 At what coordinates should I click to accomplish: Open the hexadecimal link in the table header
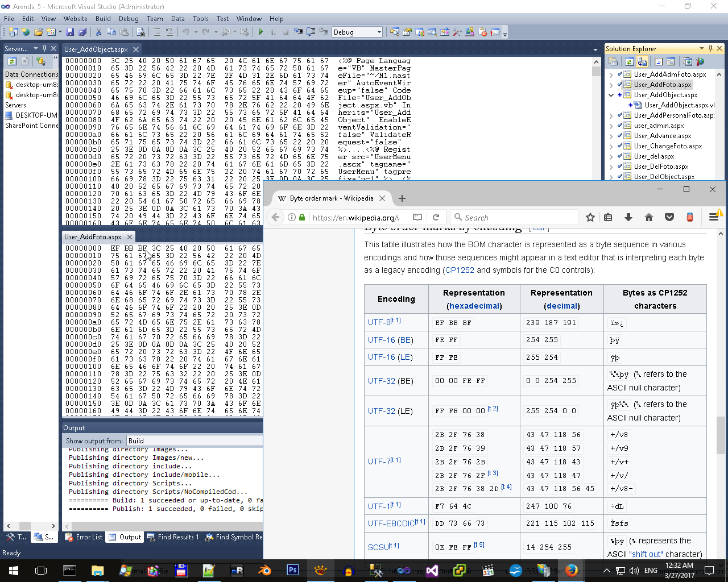click(x=474, y=306)
